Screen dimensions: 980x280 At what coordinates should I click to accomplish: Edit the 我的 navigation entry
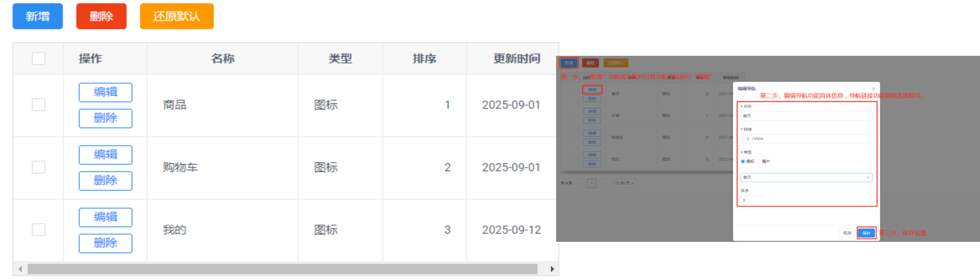click(x=105, y=218)
